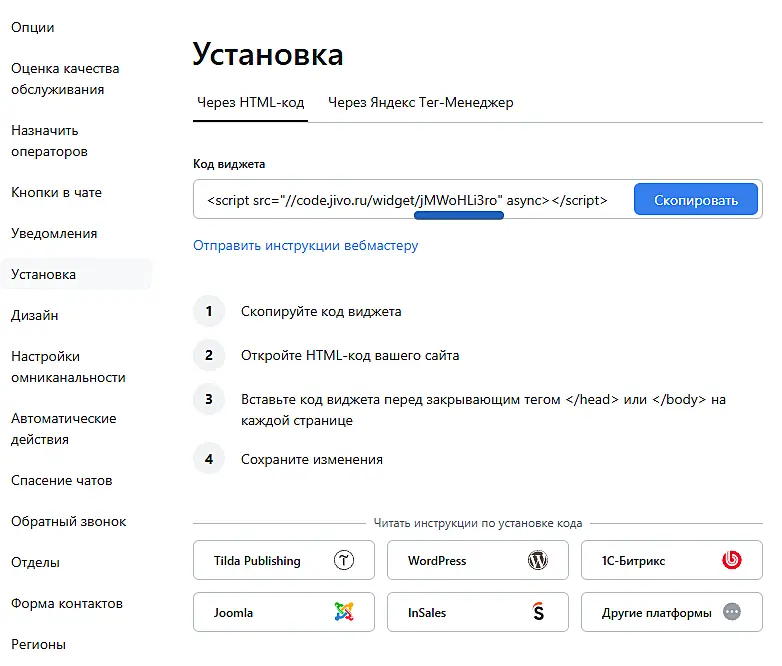Select Установка in the sidebar
The image size is (782, 666).
(x=76, y=274)
